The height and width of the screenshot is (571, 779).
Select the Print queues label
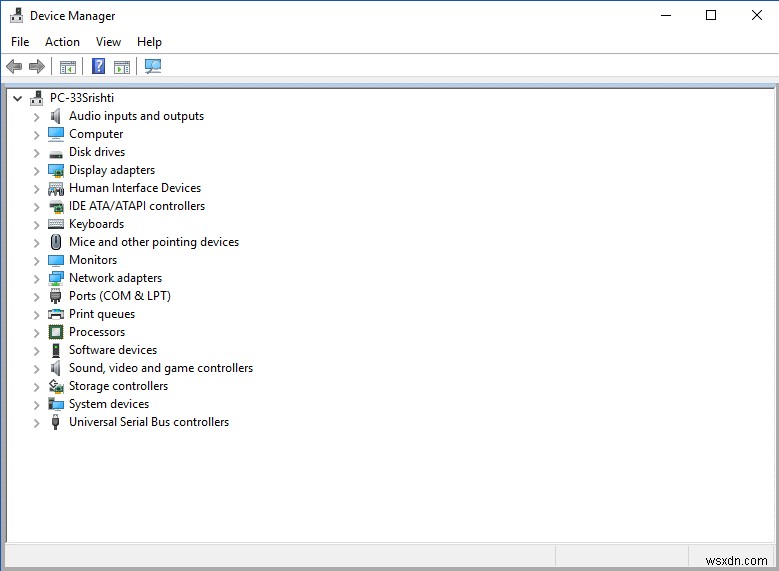tap(102, 314)
